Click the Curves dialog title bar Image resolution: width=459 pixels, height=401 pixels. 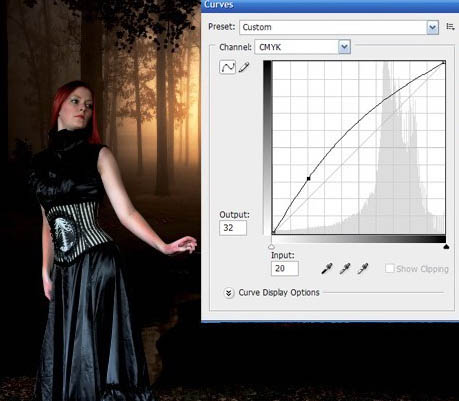click(x=330, y=5)
